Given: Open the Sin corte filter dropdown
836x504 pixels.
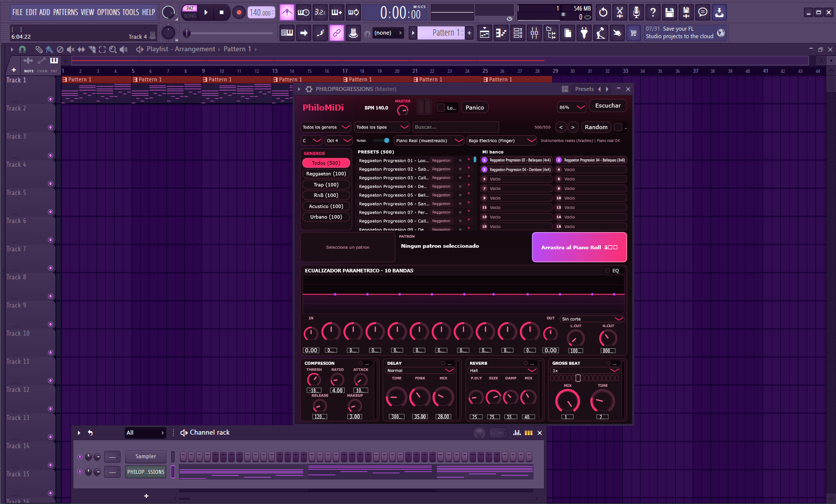Looking at the screenshot, I should coord(592,319).
